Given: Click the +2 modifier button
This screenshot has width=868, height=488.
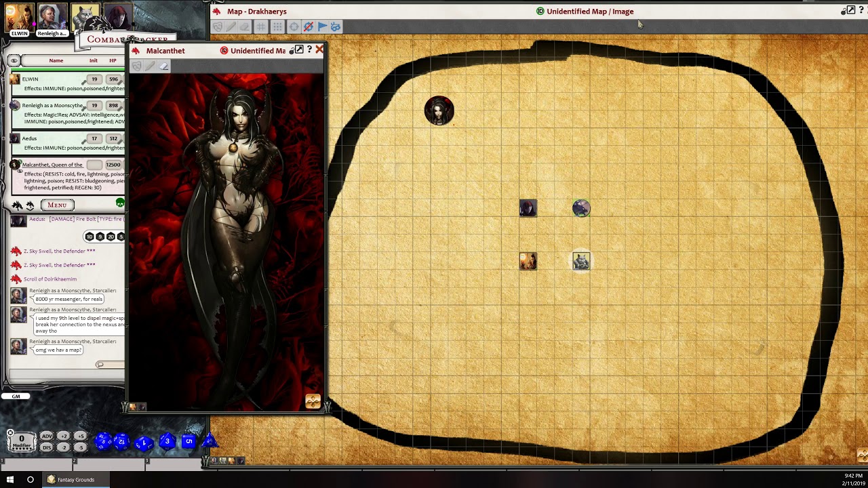Looking at the screenshot, I should coord(64,436).
